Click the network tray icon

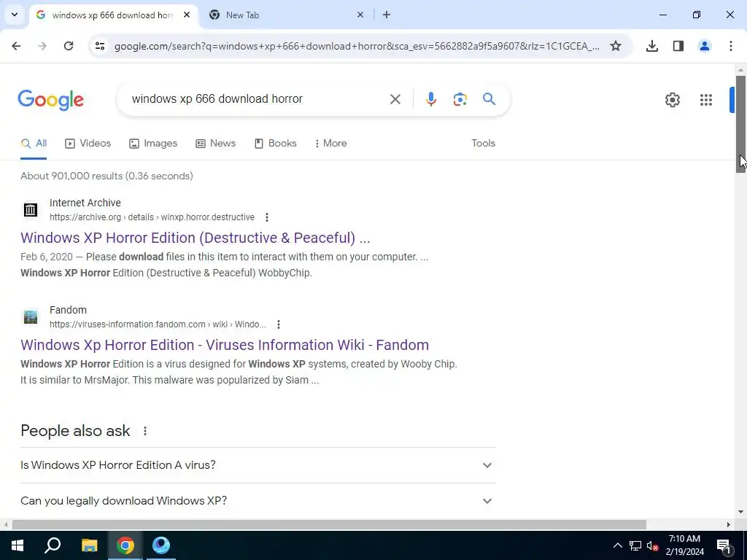tap(635, 545)
